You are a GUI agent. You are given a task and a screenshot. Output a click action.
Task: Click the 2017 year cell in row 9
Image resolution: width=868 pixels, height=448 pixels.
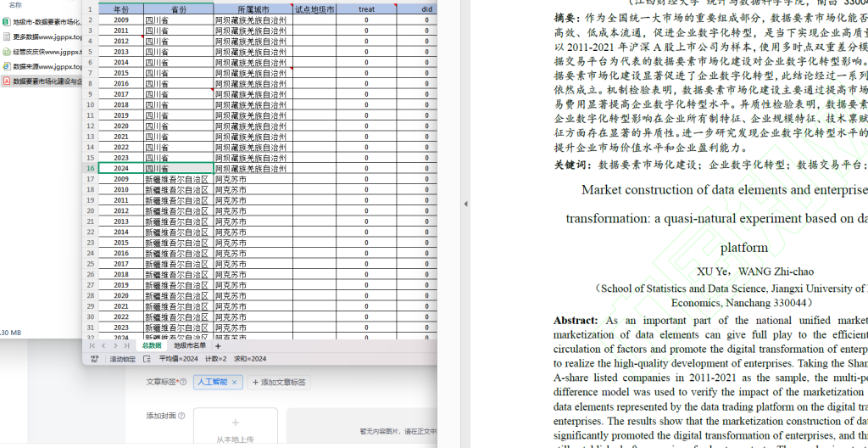[x=121, y=94]
